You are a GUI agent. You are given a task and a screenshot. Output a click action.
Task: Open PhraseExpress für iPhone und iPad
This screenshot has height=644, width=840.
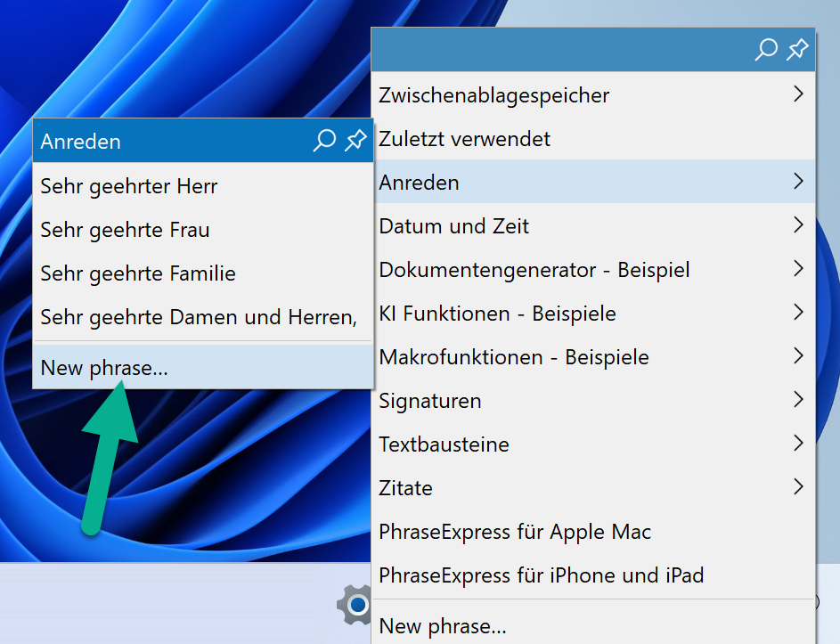pos(541,575)
